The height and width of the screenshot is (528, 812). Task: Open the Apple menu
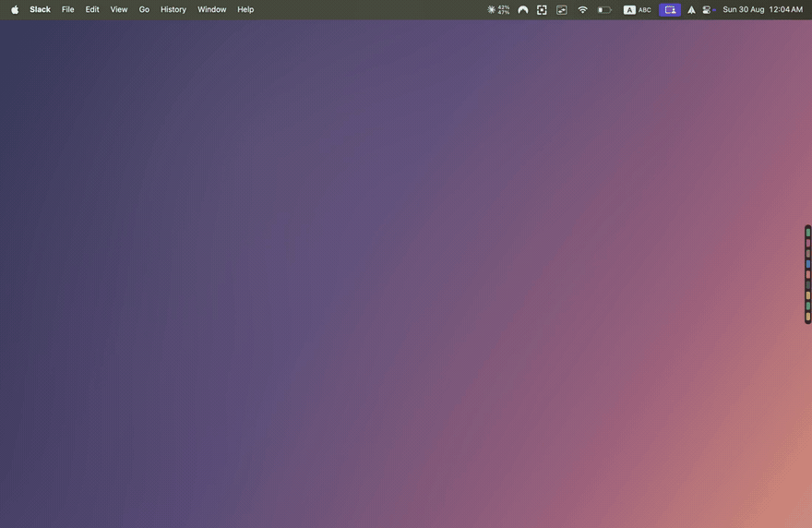15,9
